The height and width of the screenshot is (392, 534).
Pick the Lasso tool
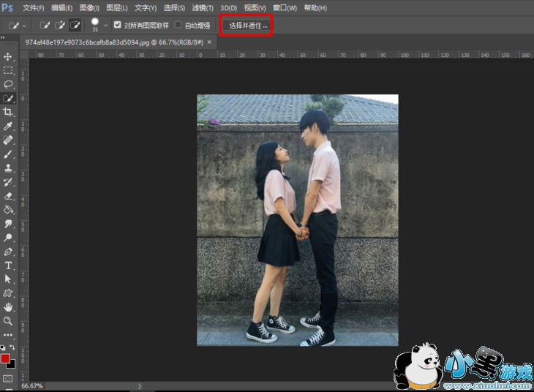8,84
